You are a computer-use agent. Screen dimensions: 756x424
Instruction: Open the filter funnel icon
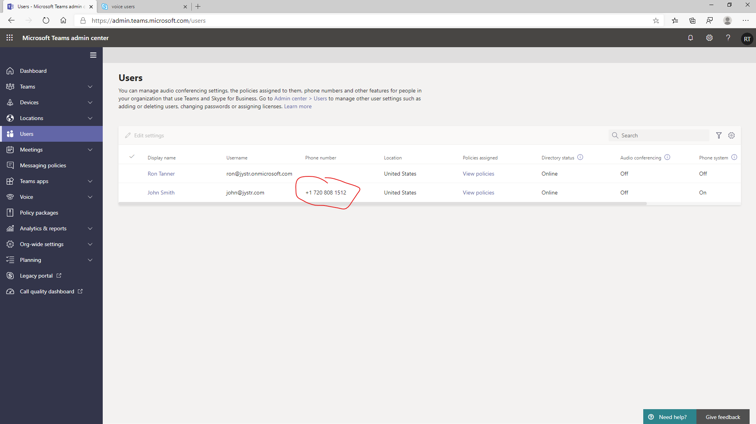[719, 136]
